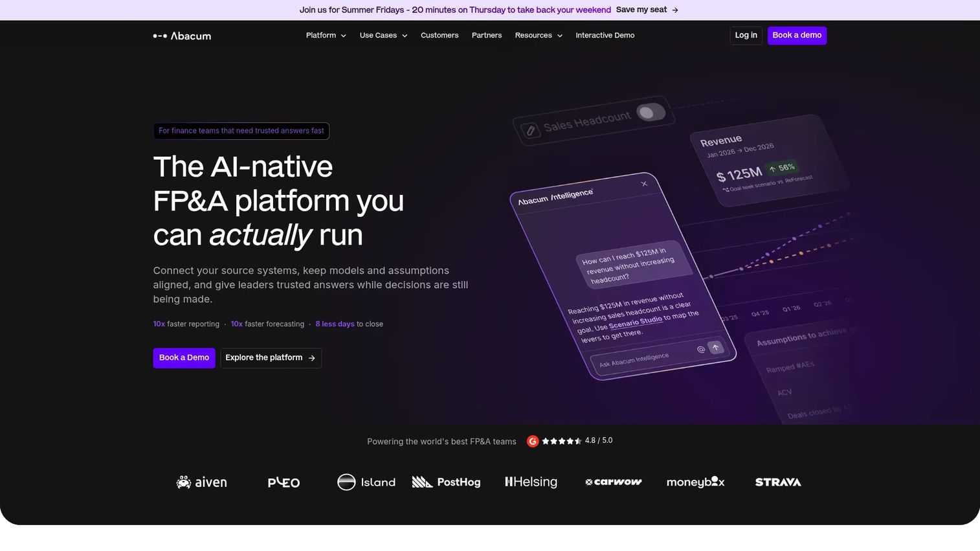Click the Scenario Studio link in chat
The width and height of the screenshot is (980, 551).
[x=636, y=322]
